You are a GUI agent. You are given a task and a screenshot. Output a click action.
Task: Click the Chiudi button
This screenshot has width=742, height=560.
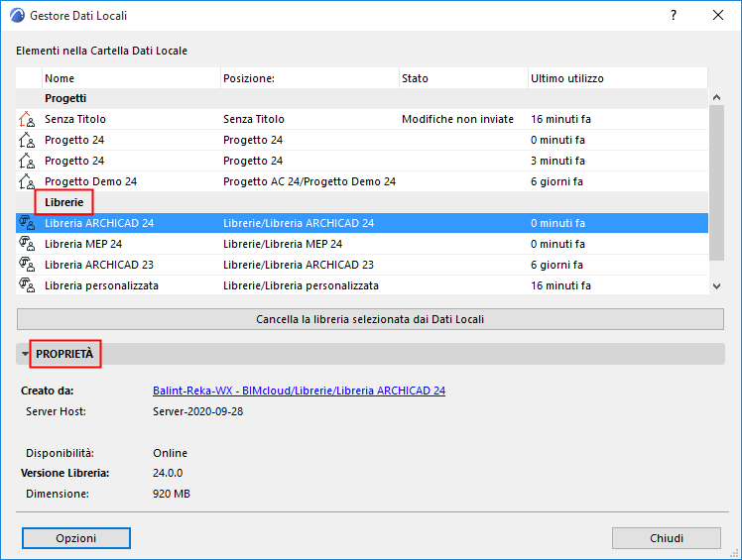667,538
